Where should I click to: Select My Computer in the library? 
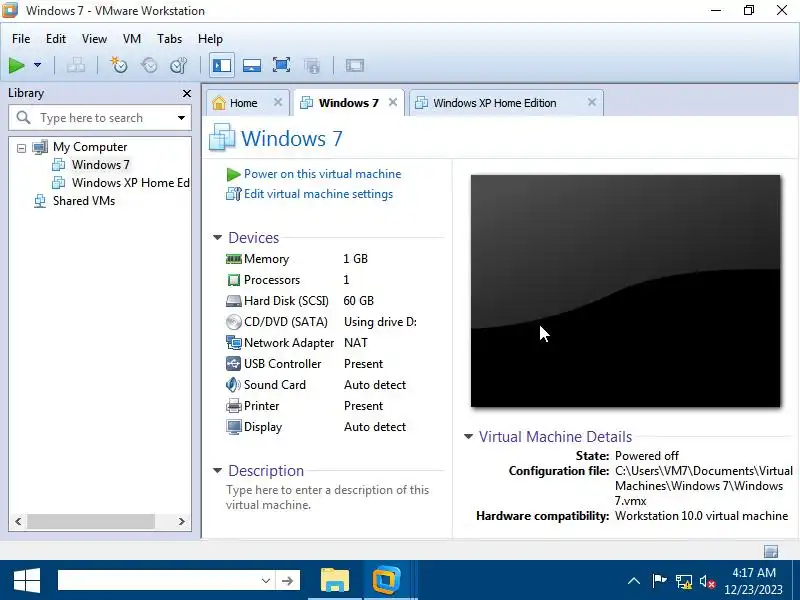pyautogui.click(x=90, y=147)
